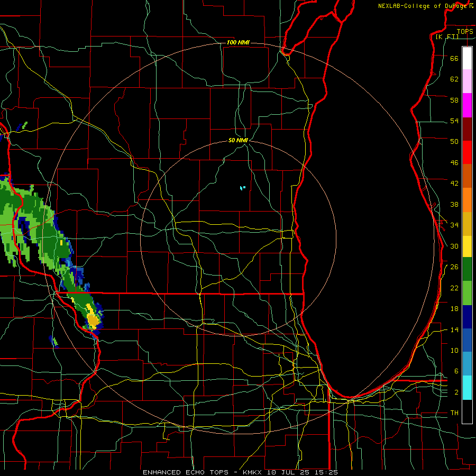Click the small cyan echo near radar center
This screenshot has width=476, height=476.
tap(243, 188)
